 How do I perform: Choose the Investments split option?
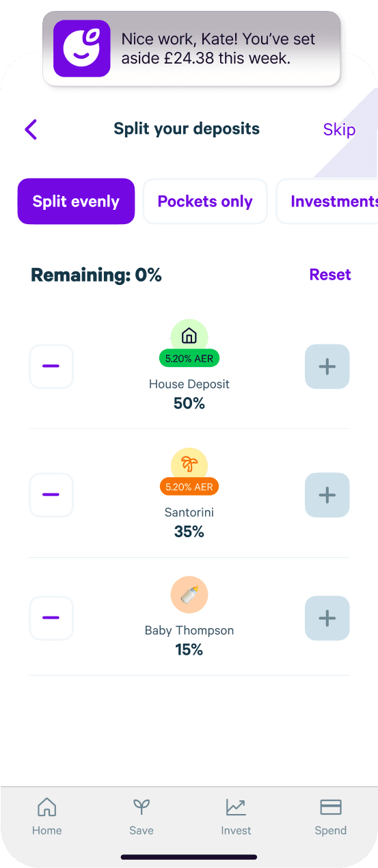coord(327,202)
